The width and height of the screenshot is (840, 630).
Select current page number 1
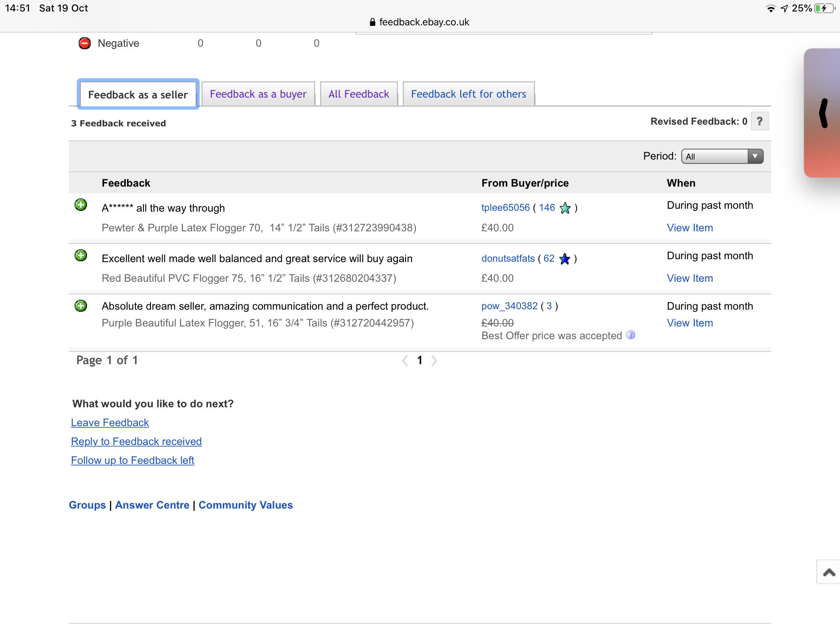pos(420,360)
